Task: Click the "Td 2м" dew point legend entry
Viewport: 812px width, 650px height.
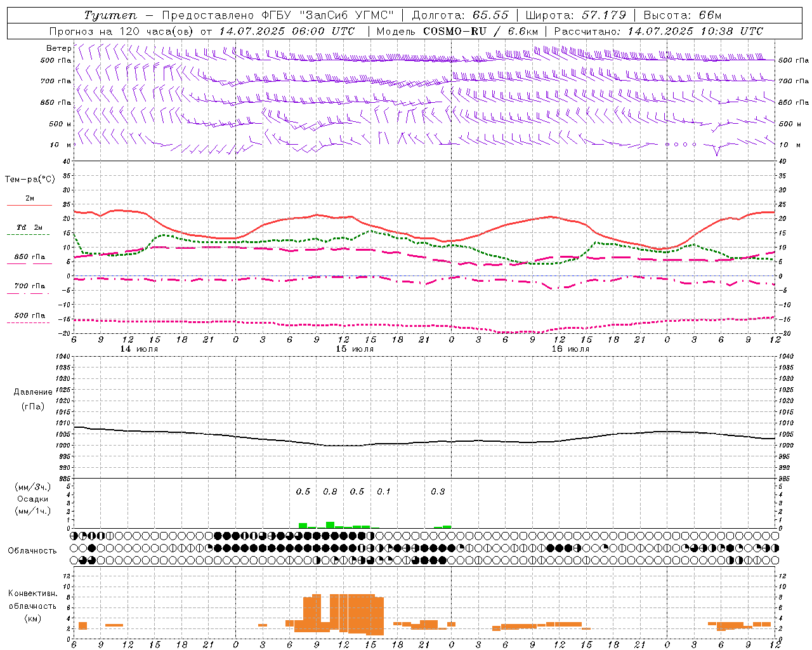Action: (x=30, y=227)
